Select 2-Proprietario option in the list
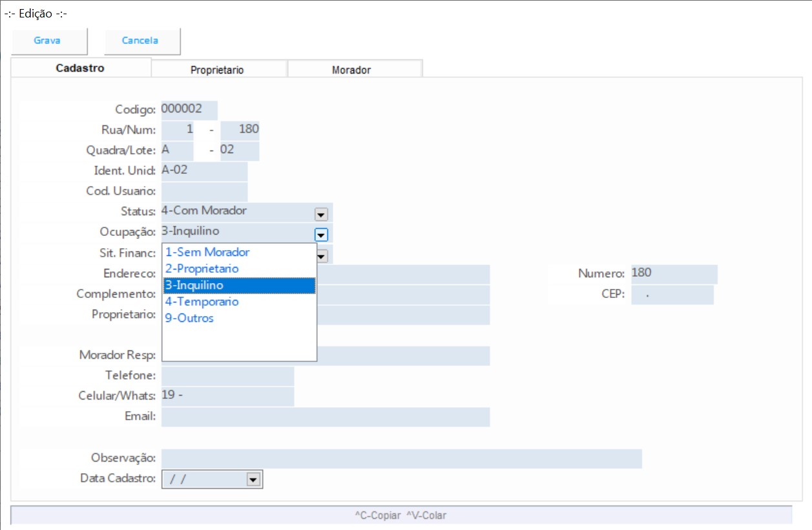This screenshot has height=530, width=812. pos(202,268)
